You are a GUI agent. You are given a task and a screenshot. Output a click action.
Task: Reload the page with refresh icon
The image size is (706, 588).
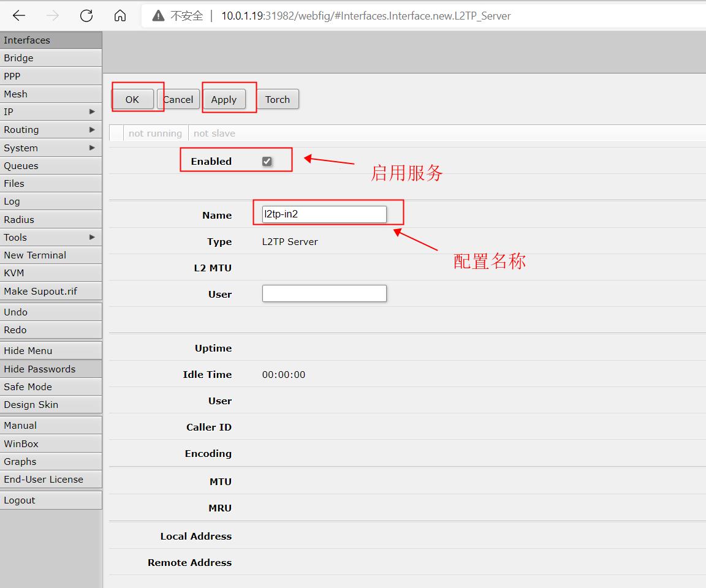click(x=86, y=16)
